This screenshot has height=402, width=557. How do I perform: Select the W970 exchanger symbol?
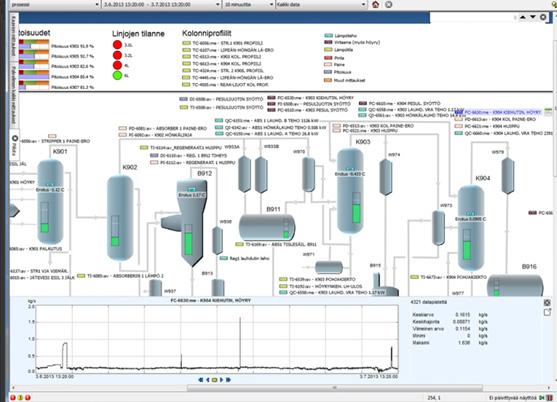click(309, 174)
